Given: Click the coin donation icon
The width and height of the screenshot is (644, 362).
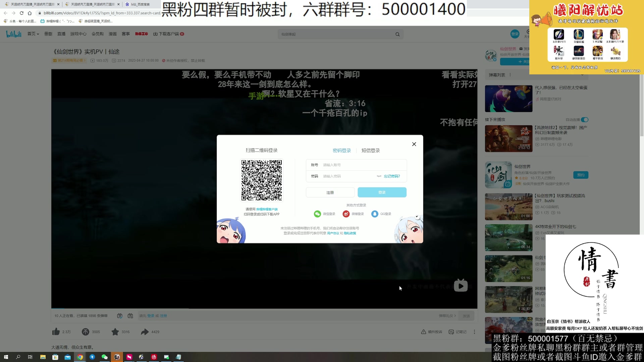Looking at the screenshot, I should 86,331.
